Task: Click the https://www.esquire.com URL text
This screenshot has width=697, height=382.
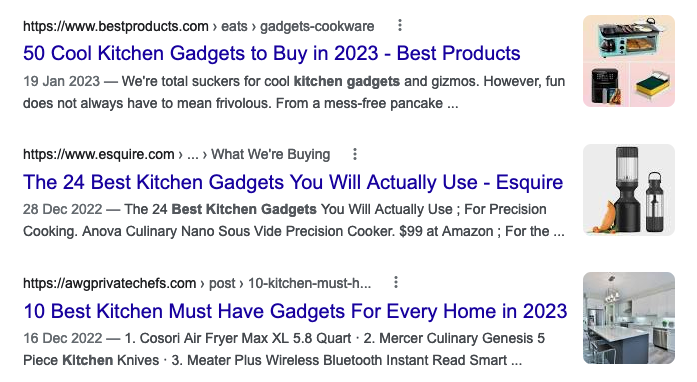Action: (x=99, y=154)
